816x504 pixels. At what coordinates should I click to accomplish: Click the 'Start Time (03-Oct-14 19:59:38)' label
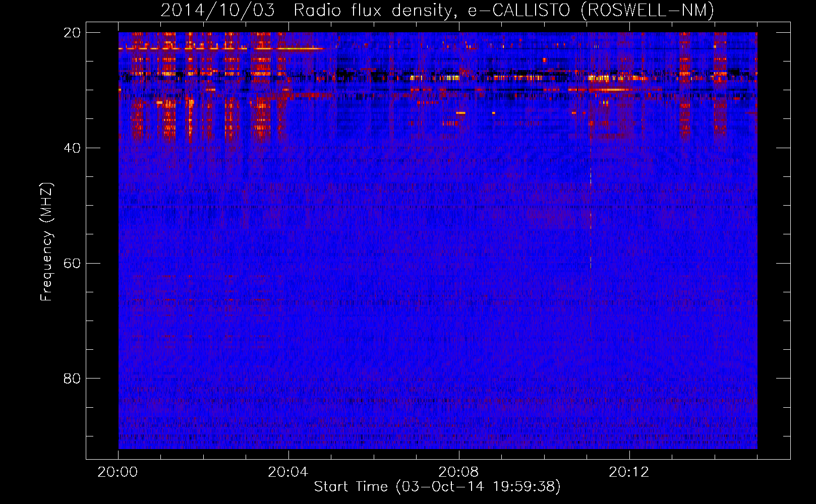click(x=437, y=487)
